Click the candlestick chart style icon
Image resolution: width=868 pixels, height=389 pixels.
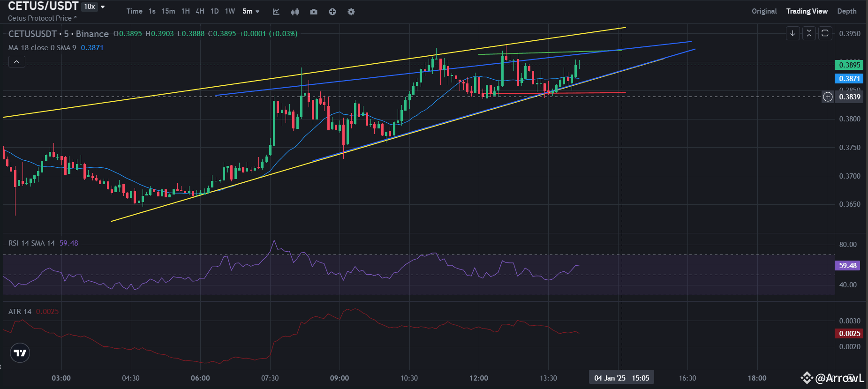[295, 12]
